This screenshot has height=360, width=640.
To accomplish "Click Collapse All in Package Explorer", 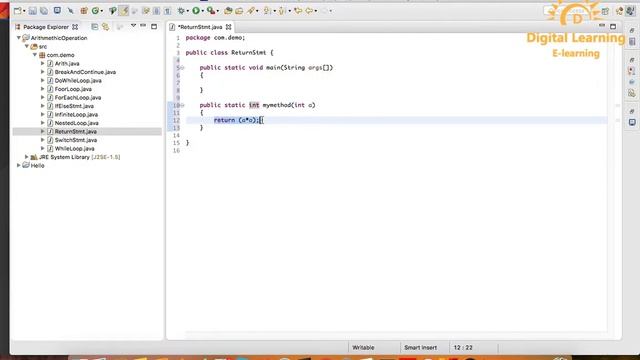I will 95,27.
